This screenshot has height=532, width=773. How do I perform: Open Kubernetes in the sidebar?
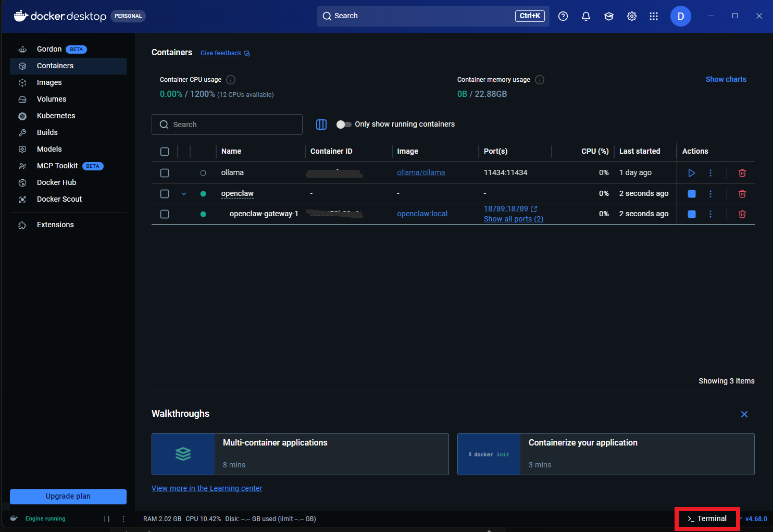click(68, 116)
